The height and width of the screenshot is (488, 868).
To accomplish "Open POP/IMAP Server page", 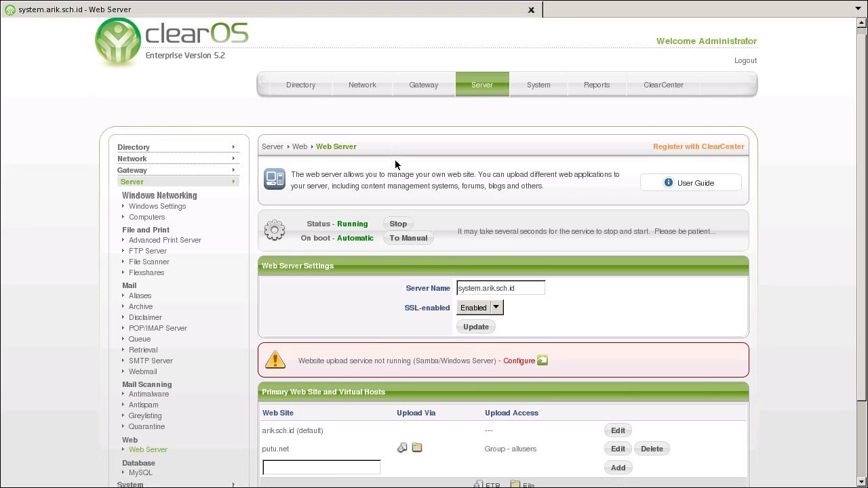I will tap(158, 328).
